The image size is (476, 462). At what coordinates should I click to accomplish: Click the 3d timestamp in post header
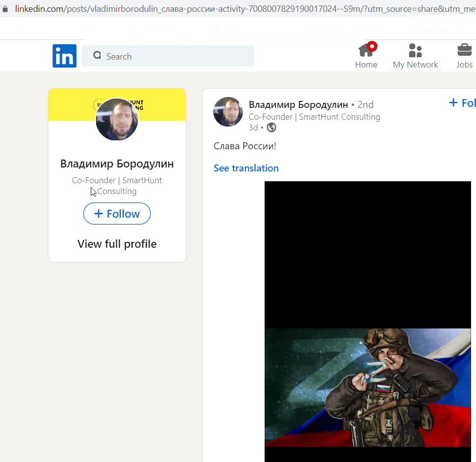253,128
